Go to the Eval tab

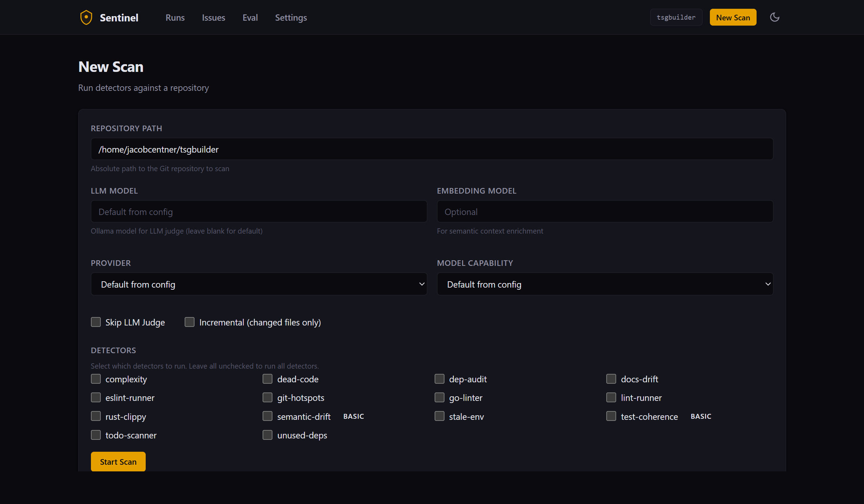coord(250,18)
